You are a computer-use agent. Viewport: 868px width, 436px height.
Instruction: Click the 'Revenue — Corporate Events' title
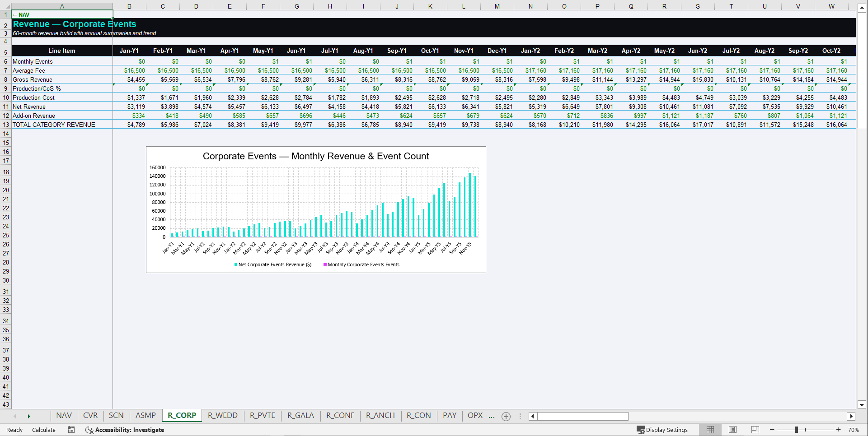tap(75, 24)
